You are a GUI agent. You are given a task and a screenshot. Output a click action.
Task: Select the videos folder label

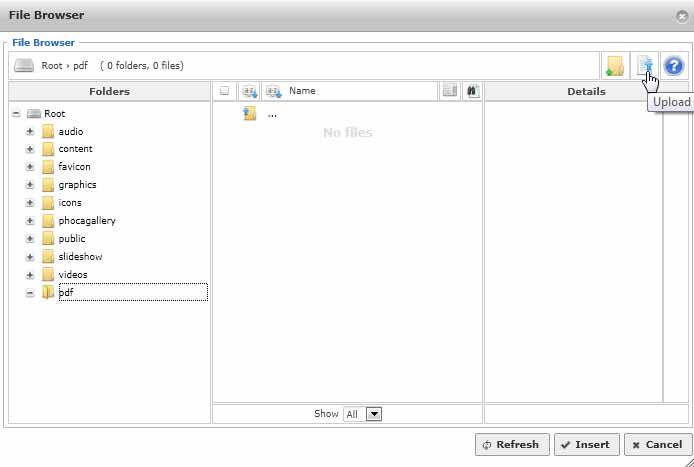[73, 274]
